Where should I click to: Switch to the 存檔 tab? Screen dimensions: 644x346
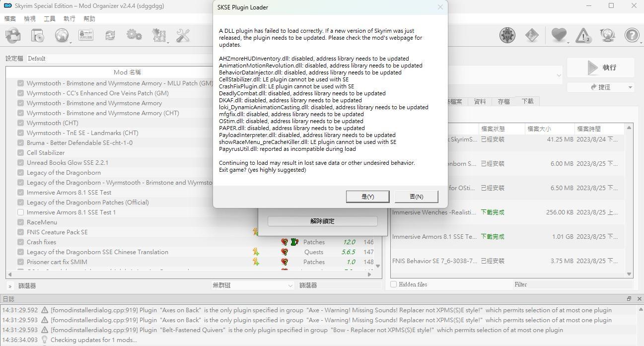[x=503, y=102]
